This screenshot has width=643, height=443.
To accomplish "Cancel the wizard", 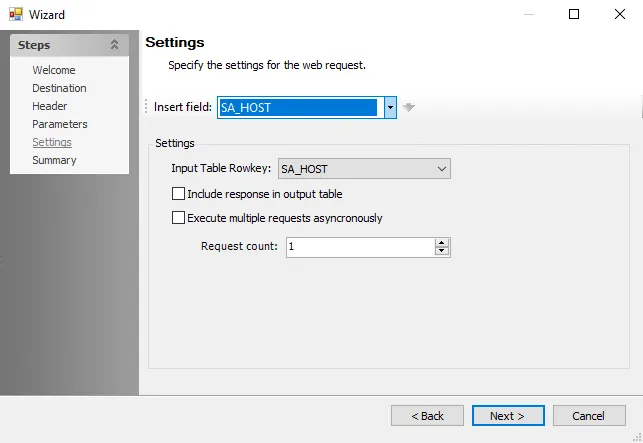I will 589,416.
